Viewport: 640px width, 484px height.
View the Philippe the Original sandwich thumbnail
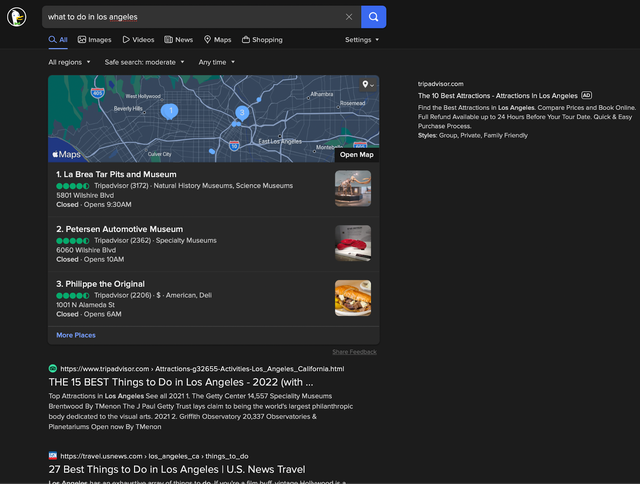pos(353,298)
